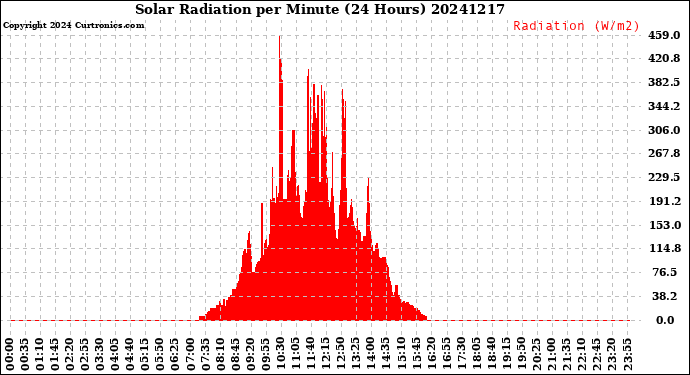This screenshot has width=690, height=375.
Task: Click the 344.2 y-axis value
Action: click(x=664, y=107)
